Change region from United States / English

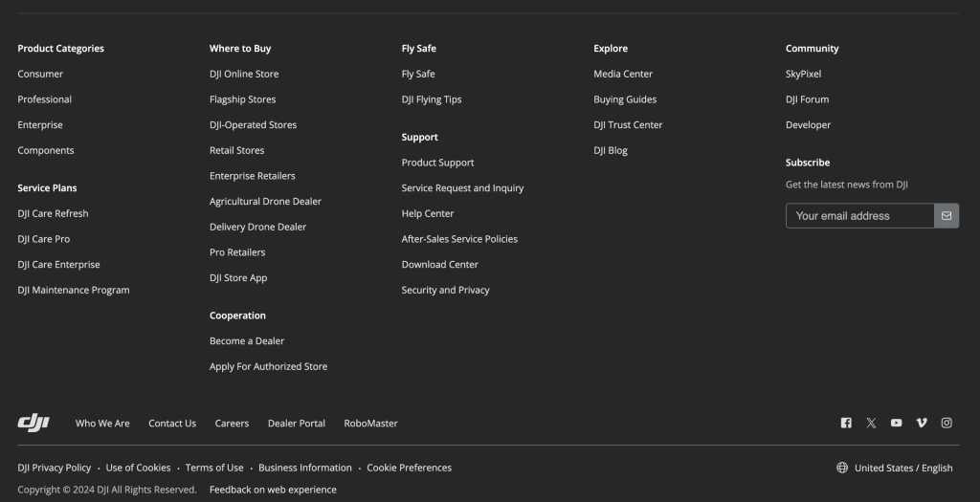click(903, 468)
